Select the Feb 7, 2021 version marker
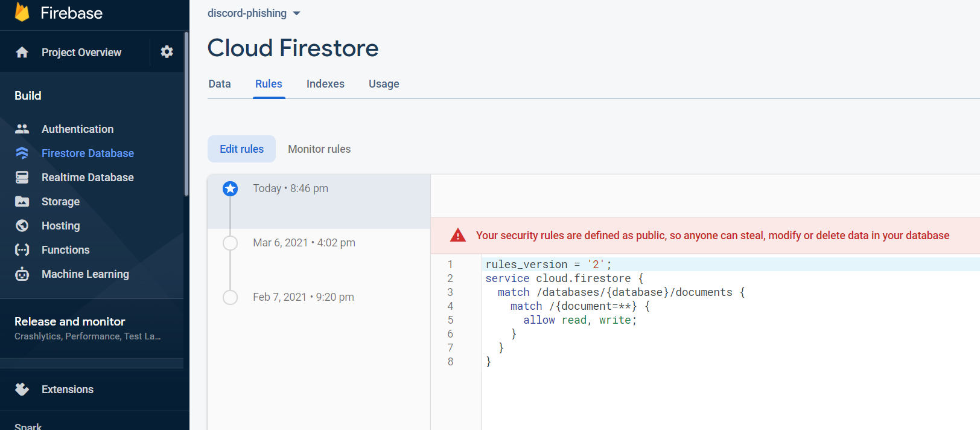Viewport: 980px width, 430px height. pyautogui.click(x=230, y=297)
